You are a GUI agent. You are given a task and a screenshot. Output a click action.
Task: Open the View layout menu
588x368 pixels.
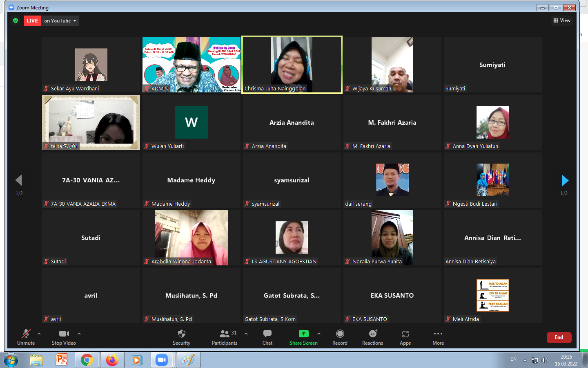(x=562, y=20)
